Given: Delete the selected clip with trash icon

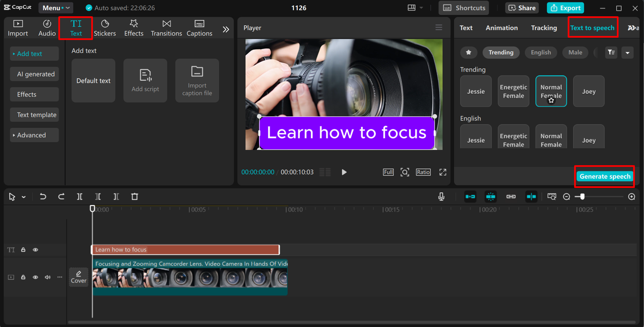Looking at the screenshot, I should point(134,197).
